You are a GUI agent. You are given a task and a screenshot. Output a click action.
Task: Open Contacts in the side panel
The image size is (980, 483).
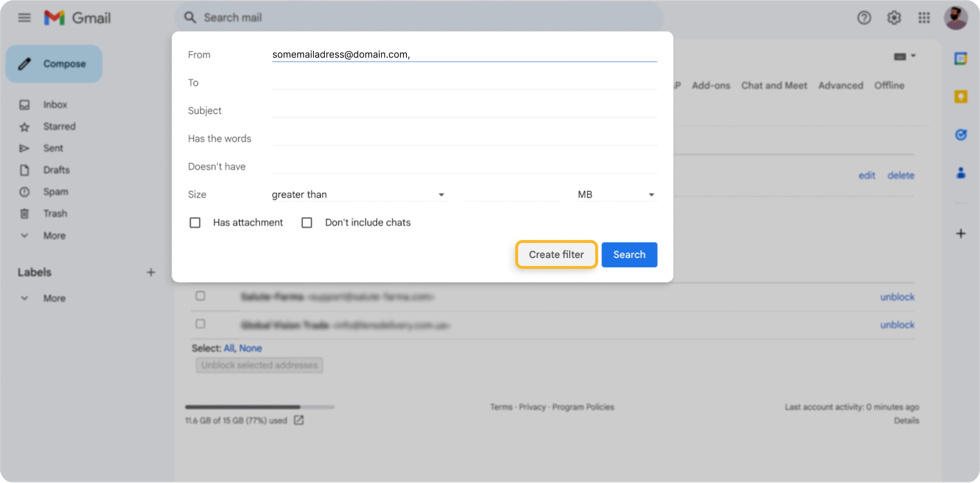click(960, 173)
